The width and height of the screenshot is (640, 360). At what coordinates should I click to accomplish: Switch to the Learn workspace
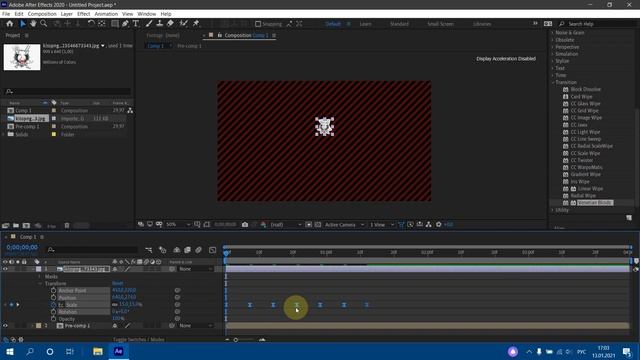(x=365, y=24)
